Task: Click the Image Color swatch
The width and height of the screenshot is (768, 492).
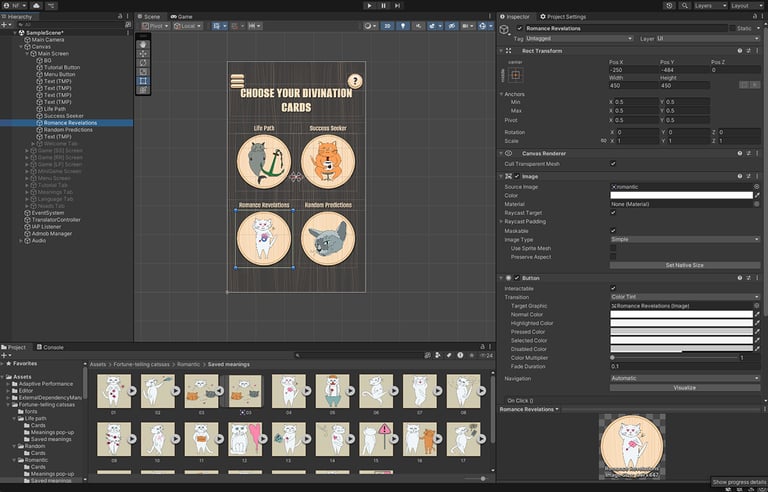Action: (x=680, y=195)
